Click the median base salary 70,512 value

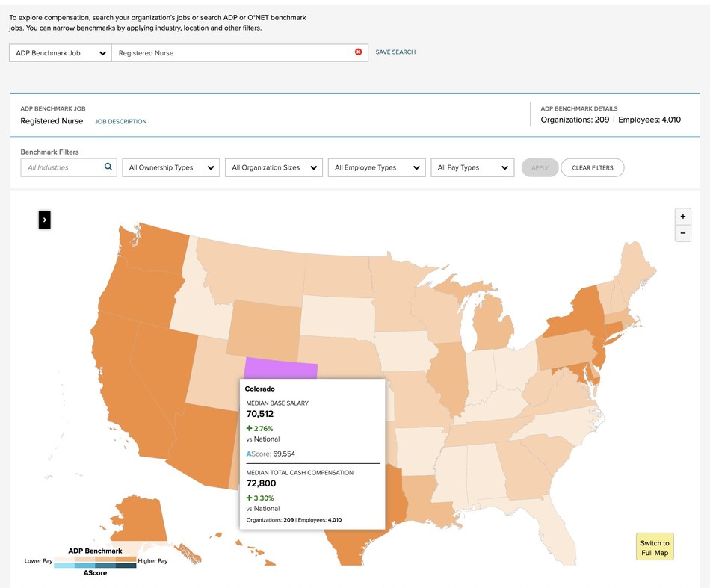click(260, 414)
